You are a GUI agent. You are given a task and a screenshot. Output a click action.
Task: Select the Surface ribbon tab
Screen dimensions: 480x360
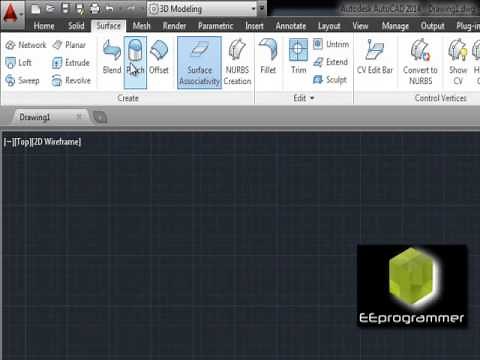pyautogui.click(x=108, y=26)
